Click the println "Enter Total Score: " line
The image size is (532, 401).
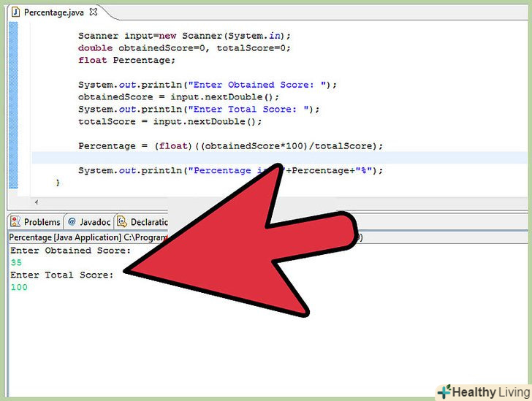click(x=199, y=110)
